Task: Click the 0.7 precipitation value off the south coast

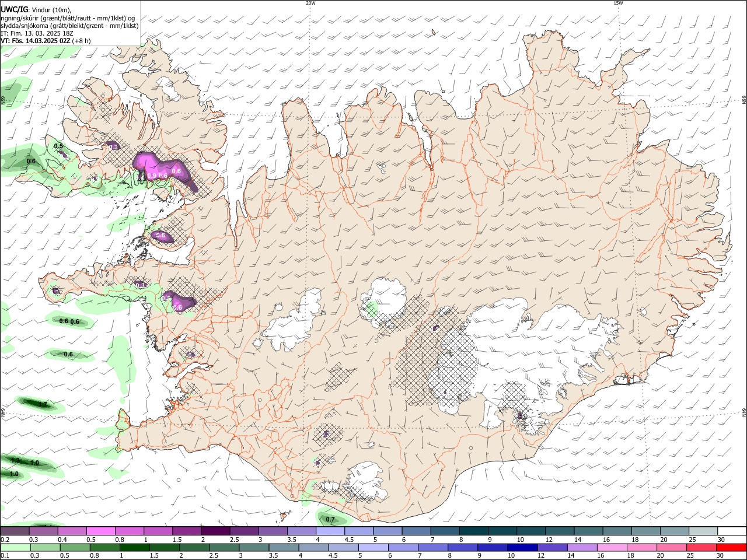Action: (x=330, y=519)
